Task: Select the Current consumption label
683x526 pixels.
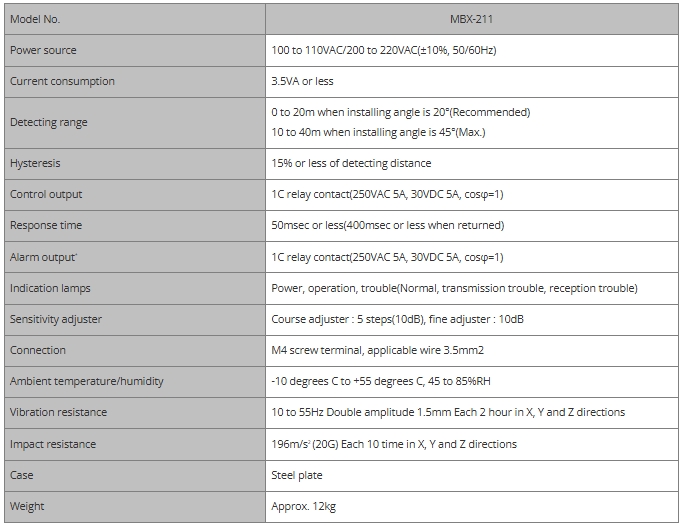Action: pyautogui.click(x=62, y=81)
